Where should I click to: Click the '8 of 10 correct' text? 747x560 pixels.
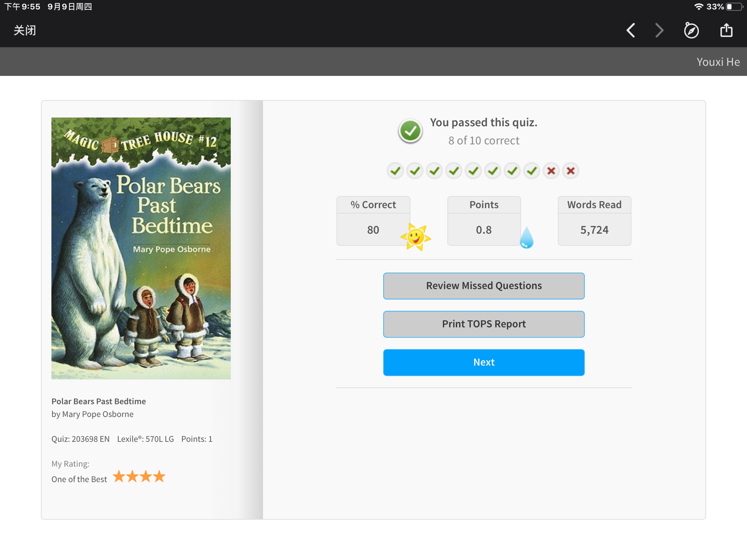pos(484,140)
